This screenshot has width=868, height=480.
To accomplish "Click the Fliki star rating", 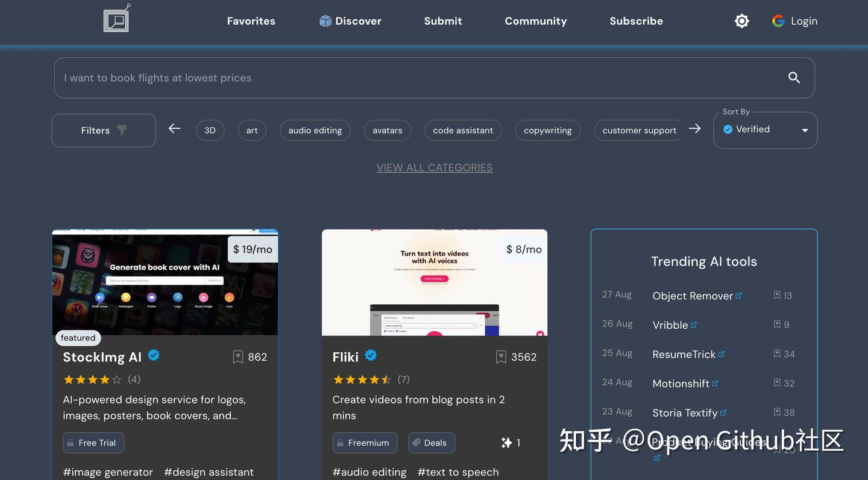I will (362, 379).
